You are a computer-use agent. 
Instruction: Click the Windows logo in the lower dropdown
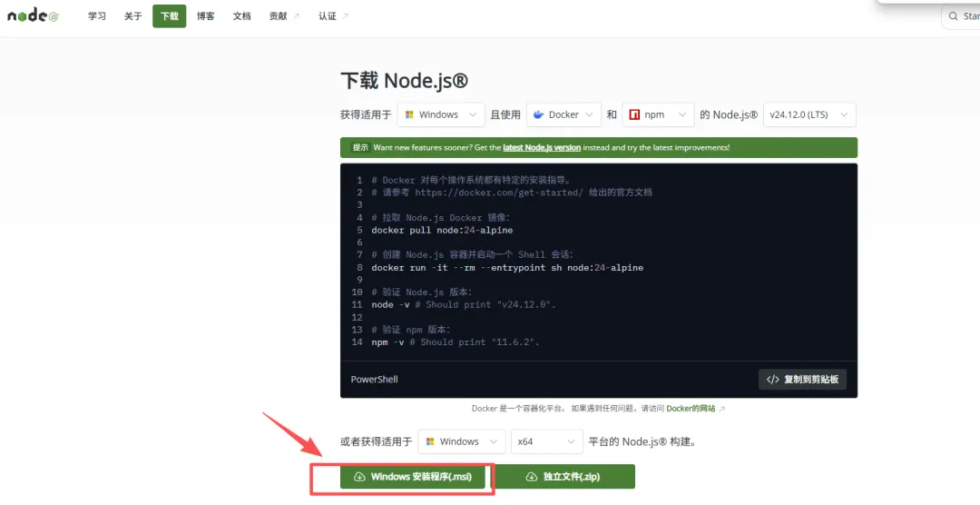pyautogui.click(x=430, y=441)
